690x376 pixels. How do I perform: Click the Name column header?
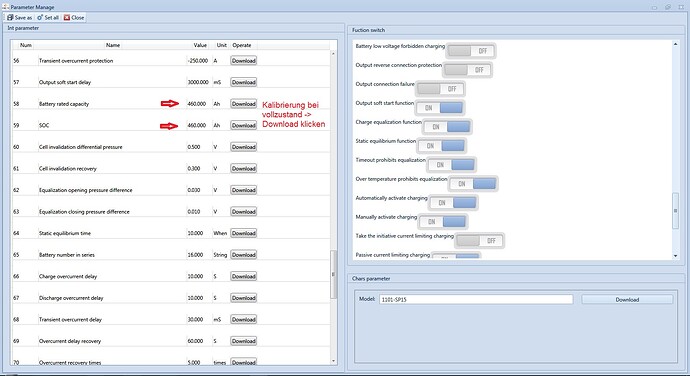(x=113, y=45)
